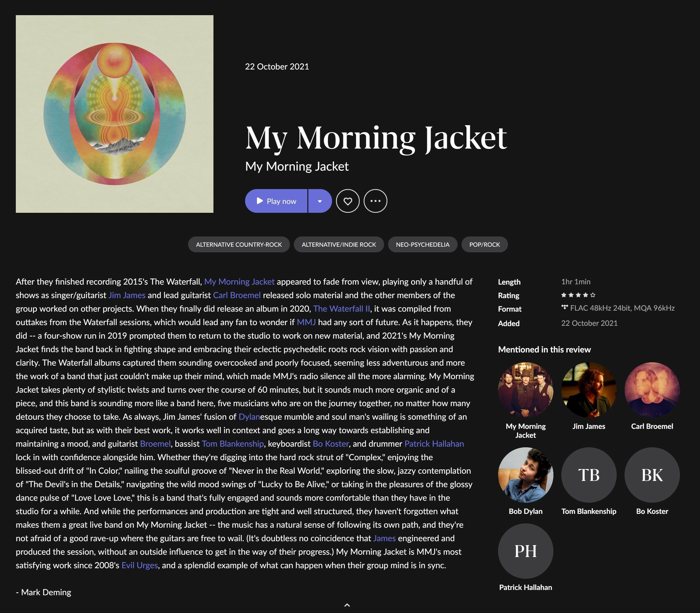Follow the Carl Broemel link in review text

pos(237,295)
